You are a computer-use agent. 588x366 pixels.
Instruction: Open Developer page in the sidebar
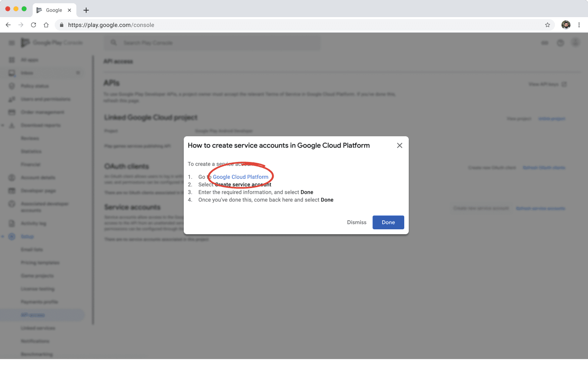tap(38, 191)
